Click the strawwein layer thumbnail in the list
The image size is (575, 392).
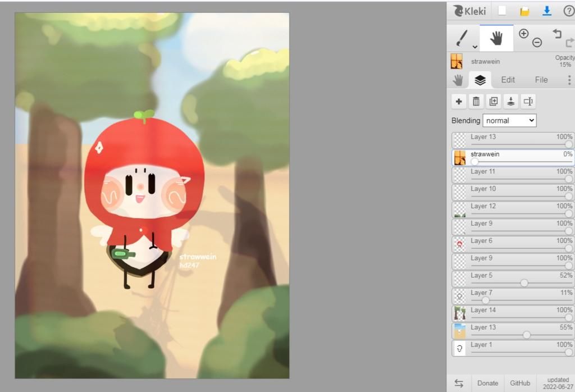(x=460, y=158)
